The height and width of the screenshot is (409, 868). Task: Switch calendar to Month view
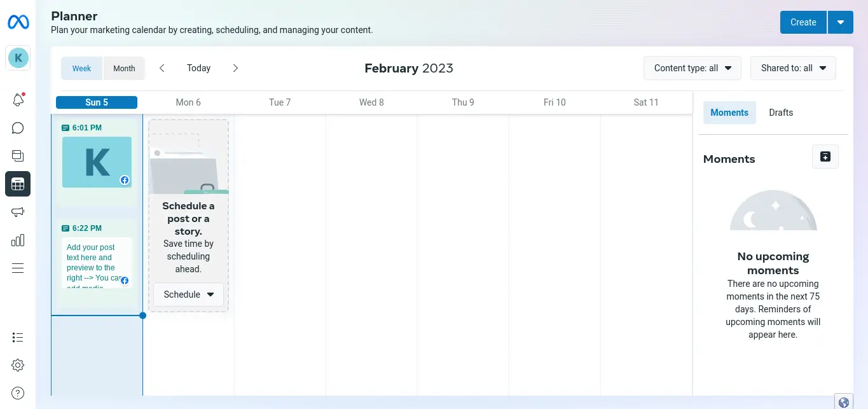[124, 69]
